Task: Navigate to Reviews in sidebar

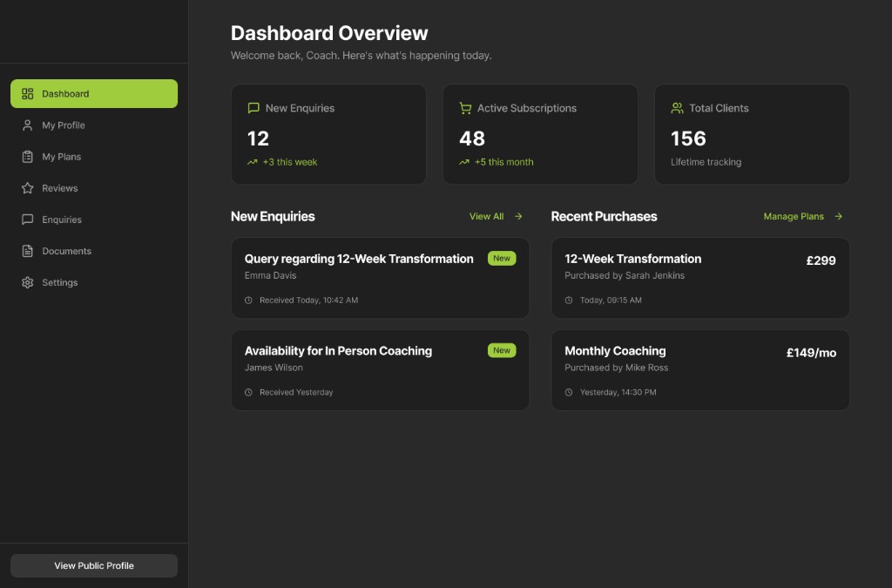Action: point(94,188)
